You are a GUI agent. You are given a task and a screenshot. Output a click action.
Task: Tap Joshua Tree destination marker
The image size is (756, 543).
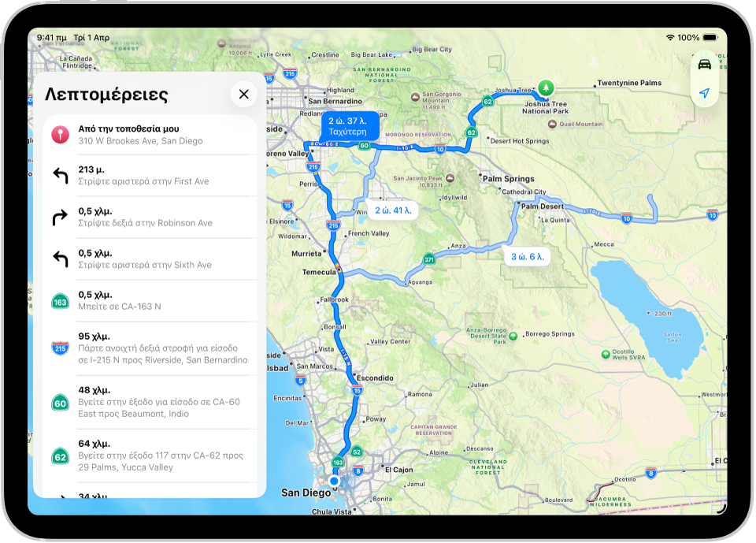tap(546, 87)
